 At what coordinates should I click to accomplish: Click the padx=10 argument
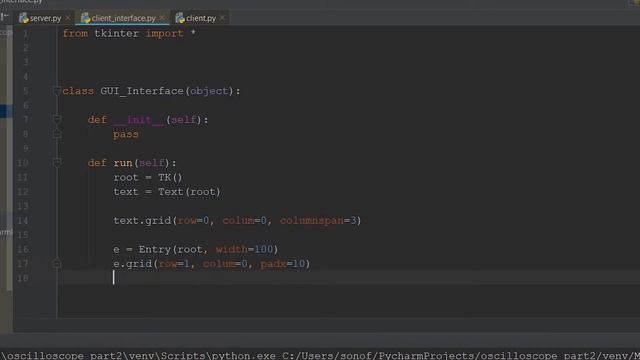pyautogui.click(x=283, y=264)
